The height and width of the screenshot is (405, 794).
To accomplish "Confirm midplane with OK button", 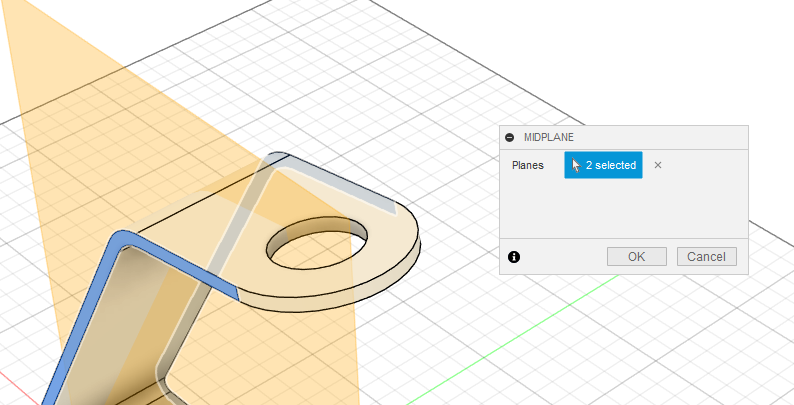I will click(636, 257).
